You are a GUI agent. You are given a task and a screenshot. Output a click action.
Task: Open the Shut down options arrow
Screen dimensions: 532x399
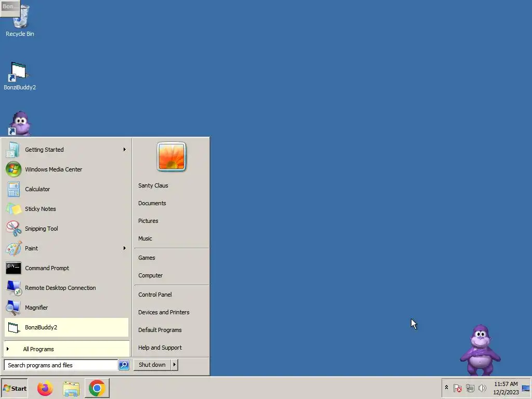(x=175, y=365)
